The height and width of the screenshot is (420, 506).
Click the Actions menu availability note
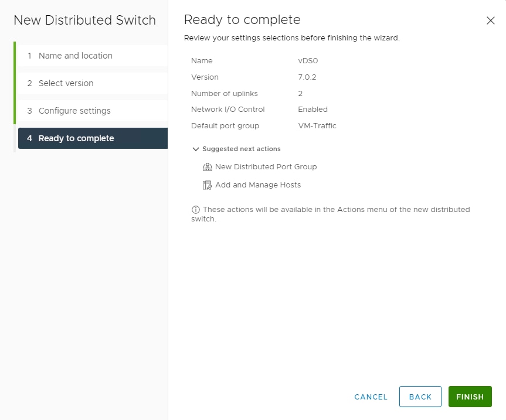(331, 214)
